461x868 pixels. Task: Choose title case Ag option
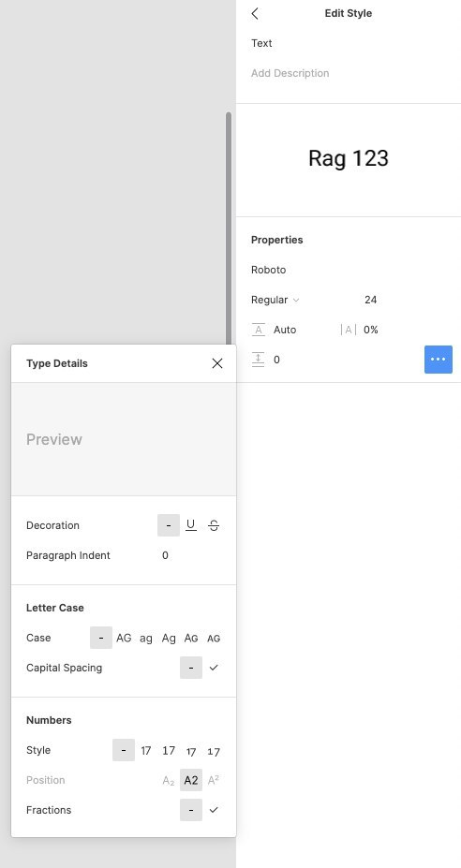pyautogui.click(x=169, y=638)
